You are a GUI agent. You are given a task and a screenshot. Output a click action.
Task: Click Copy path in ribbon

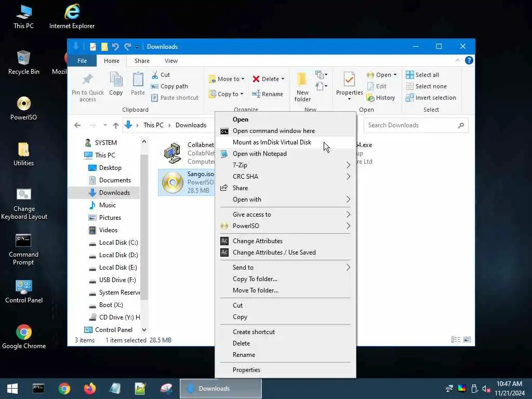[170, 86]
